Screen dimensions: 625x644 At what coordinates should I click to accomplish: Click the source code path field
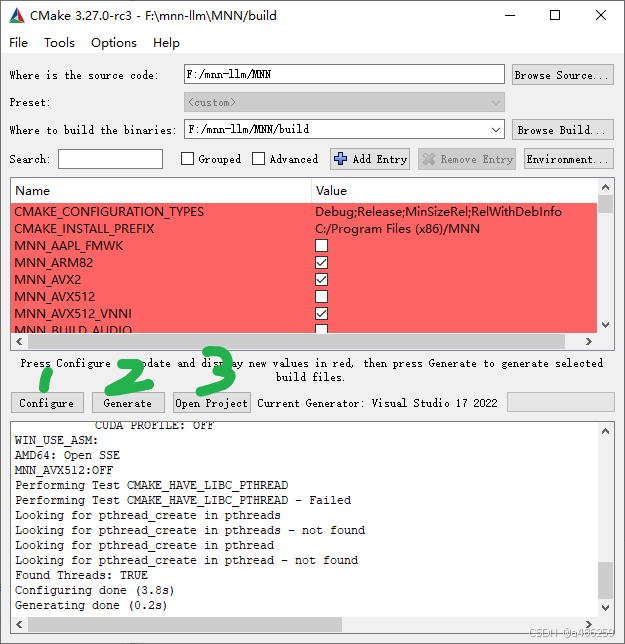coord(344,74)
